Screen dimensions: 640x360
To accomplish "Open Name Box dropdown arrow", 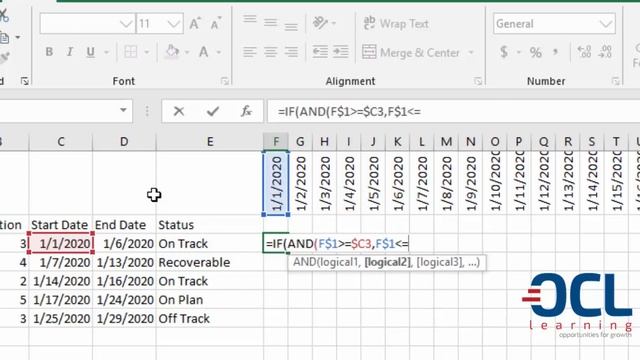I will pos(123,110).
